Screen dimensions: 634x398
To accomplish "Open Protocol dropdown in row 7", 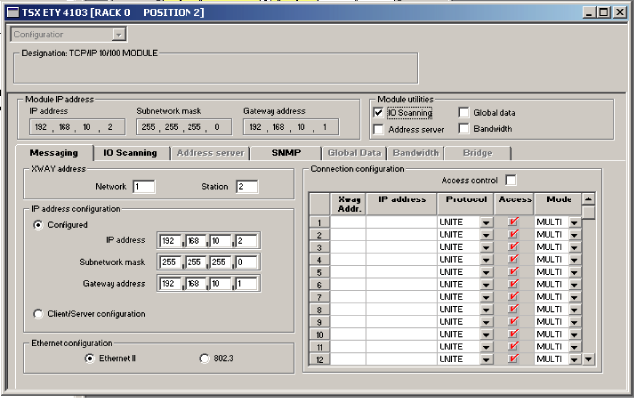I will [486, 297].
